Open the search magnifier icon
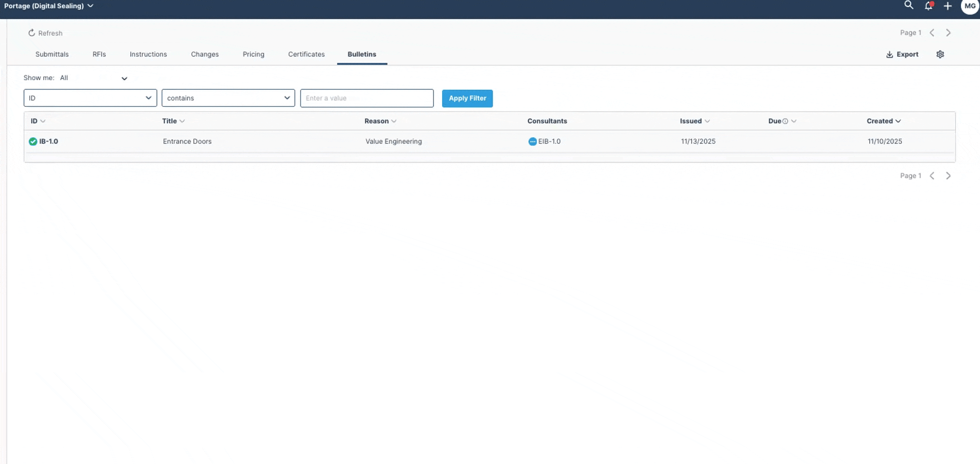980x464 pixels. click(x=908, y=5)
